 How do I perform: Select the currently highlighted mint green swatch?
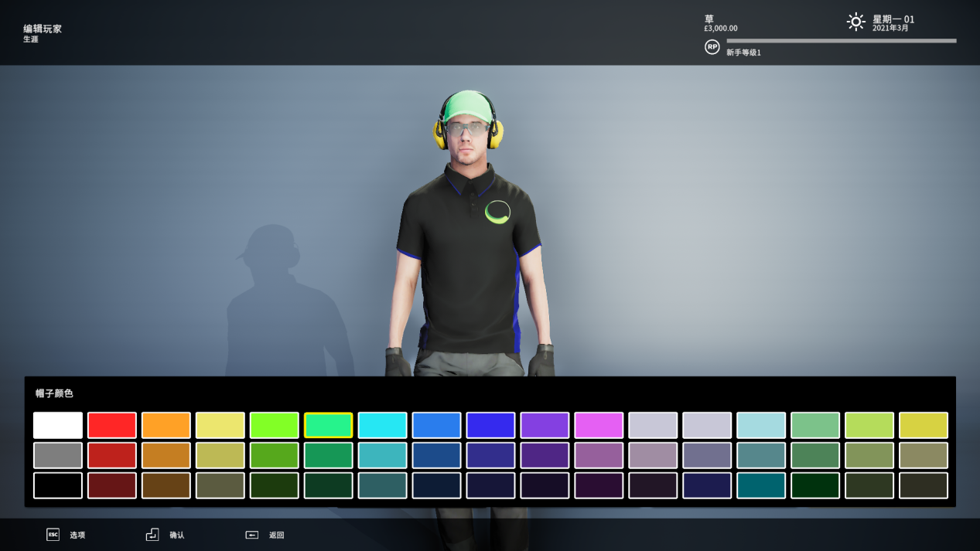click(x=328, y=425)
